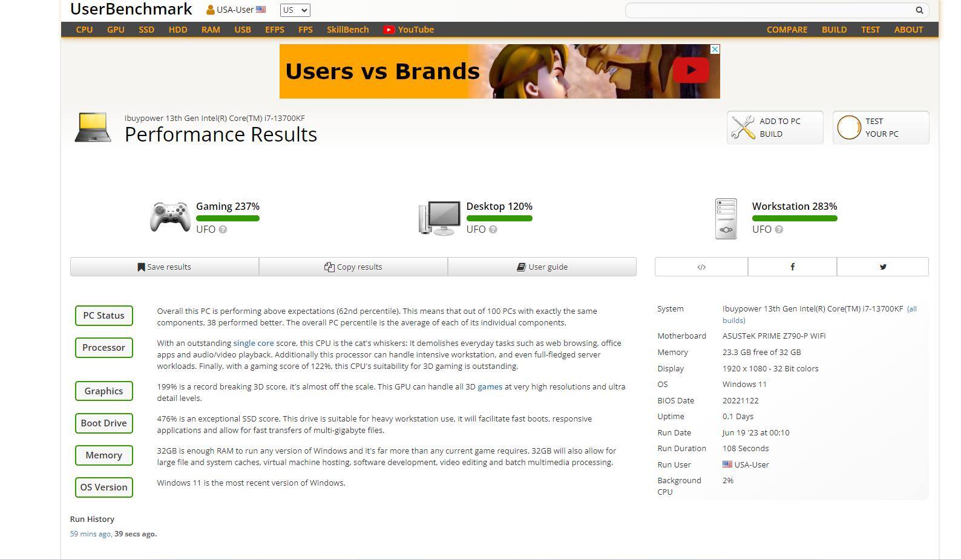Open the USB menu
The height and width of the screenshot is (560, 961).
click(243, 30)
